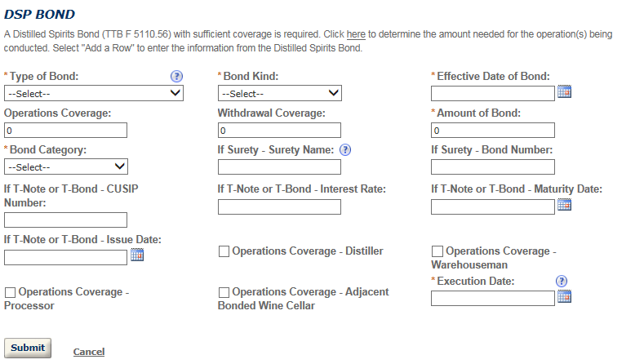Open the Effective Date of Bond calendar

pos(563,92)
